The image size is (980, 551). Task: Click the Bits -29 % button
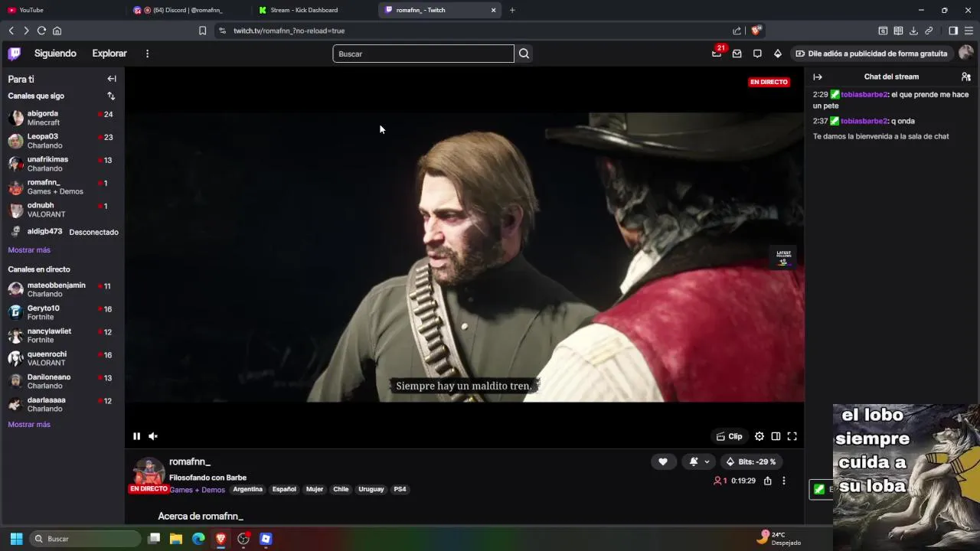(751, 461)
